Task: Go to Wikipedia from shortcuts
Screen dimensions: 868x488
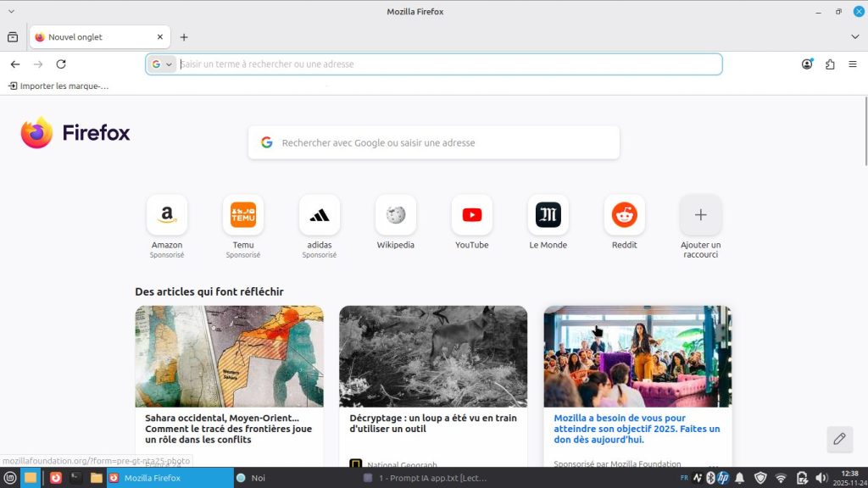Action: click(396, 215)
